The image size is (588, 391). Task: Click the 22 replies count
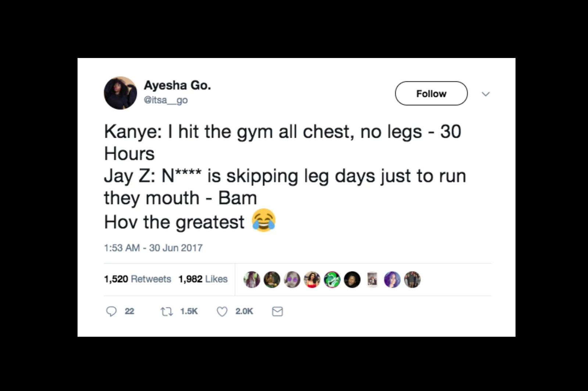[x=129, y=311]
